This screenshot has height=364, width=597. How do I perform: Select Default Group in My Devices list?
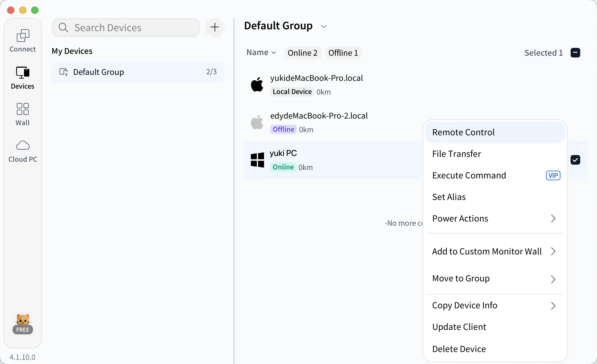coord(138,72)
